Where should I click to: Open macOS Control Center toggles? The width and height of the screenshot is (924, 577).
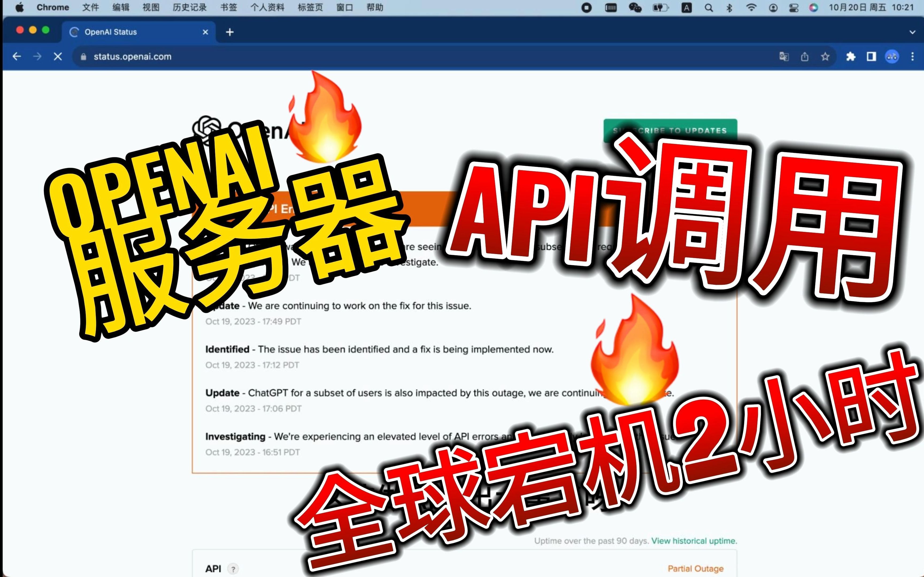coord(794,8)
